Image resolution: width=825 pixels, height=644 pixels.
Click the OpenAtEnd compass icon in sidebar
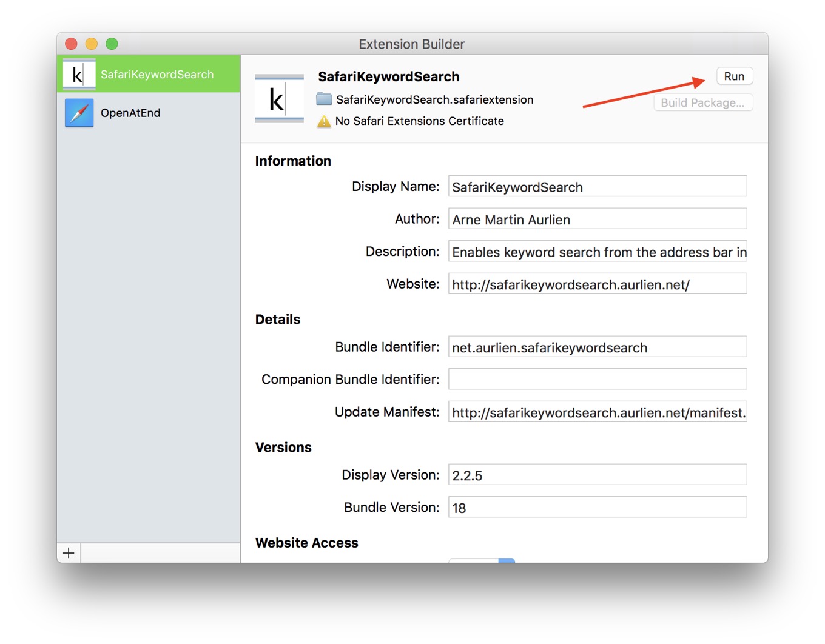(79, 113)
